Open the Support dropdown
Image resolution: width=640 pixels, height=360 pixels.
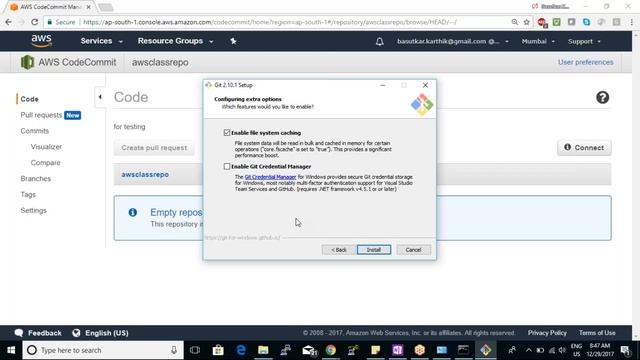[584, 41]
